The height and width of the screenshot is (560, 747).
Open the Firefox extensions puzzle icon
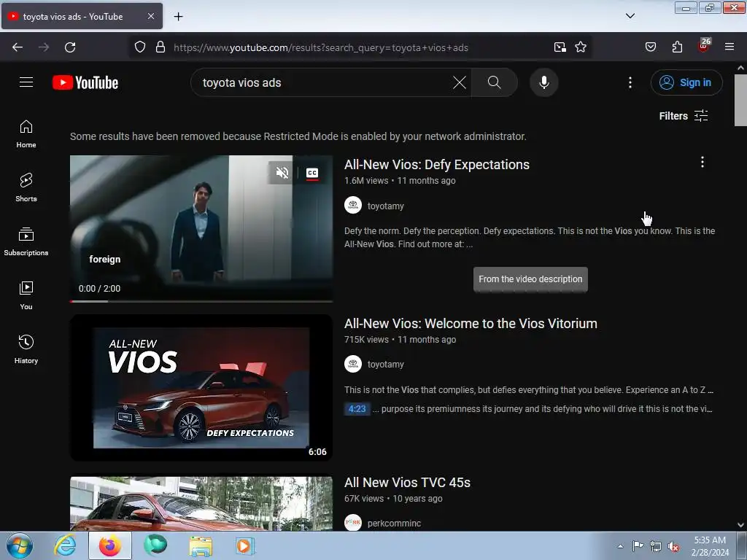click(x=677, y=47)
